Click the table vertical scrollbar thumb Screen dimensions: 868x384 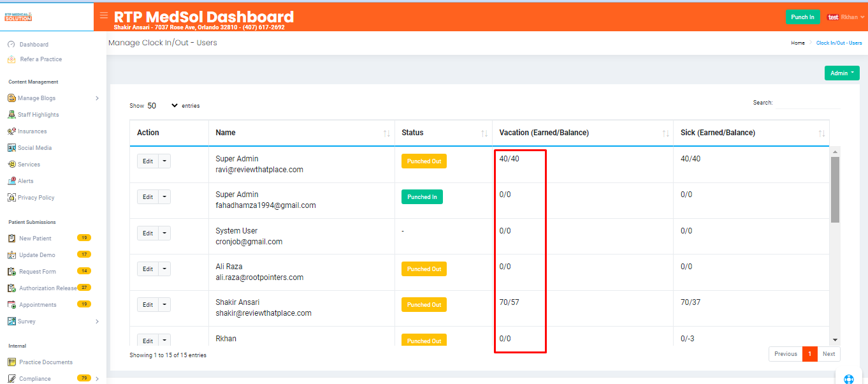pos(835,189)
